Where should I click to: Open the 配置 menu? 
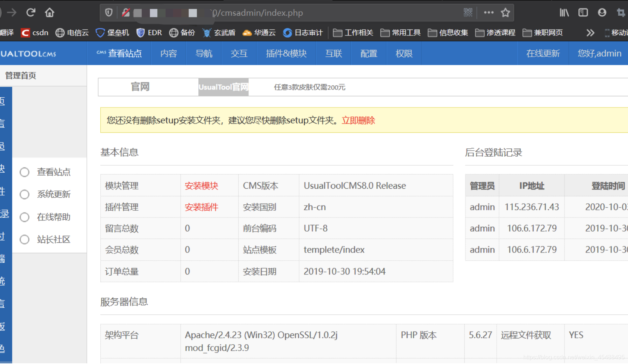369,54
